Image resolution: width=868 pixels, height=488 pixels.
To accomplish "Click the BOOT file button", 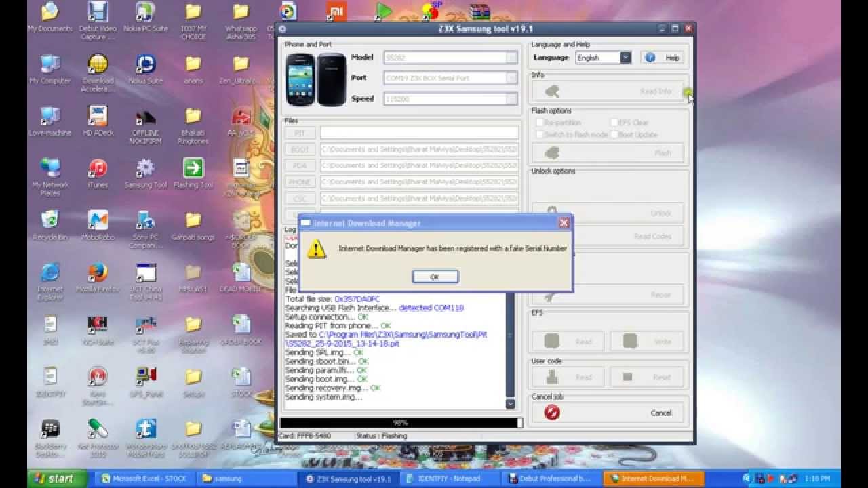I will 300,149.
